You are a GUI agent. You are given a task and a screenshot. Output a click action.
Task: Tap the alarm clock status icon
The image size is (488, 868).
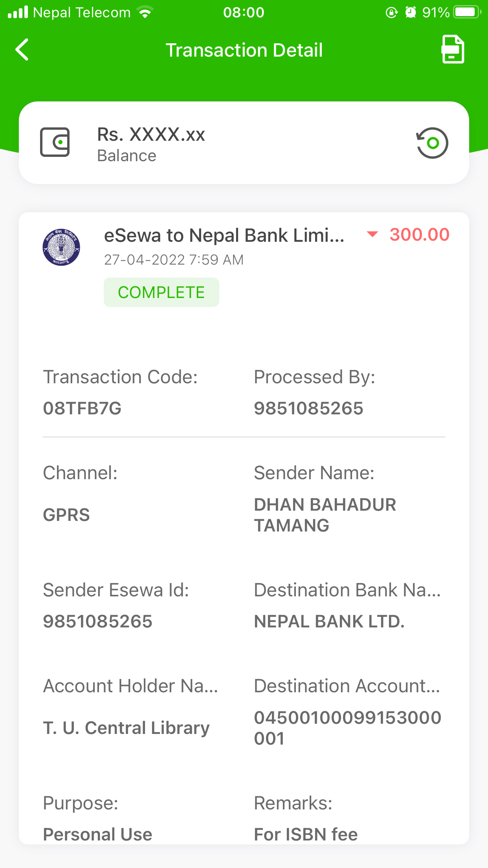[411, 13]
